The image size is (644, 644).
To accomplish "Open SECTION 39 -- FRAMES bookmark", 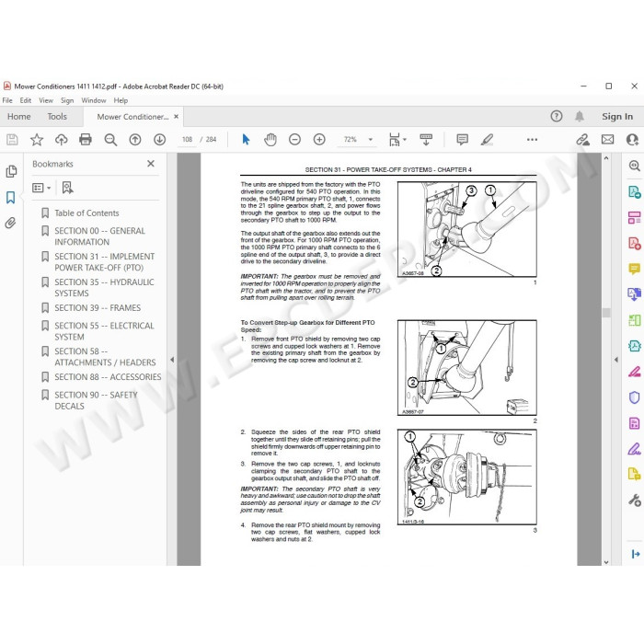I will 98,308.
